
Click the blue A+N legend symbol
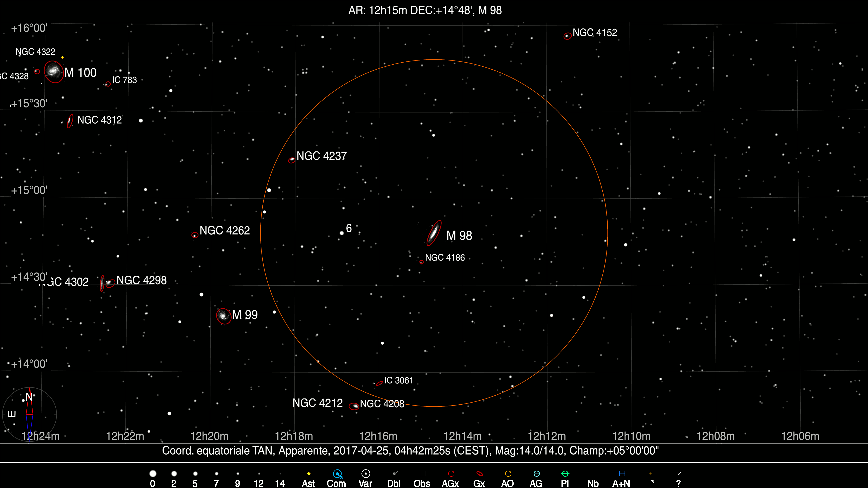622,474
